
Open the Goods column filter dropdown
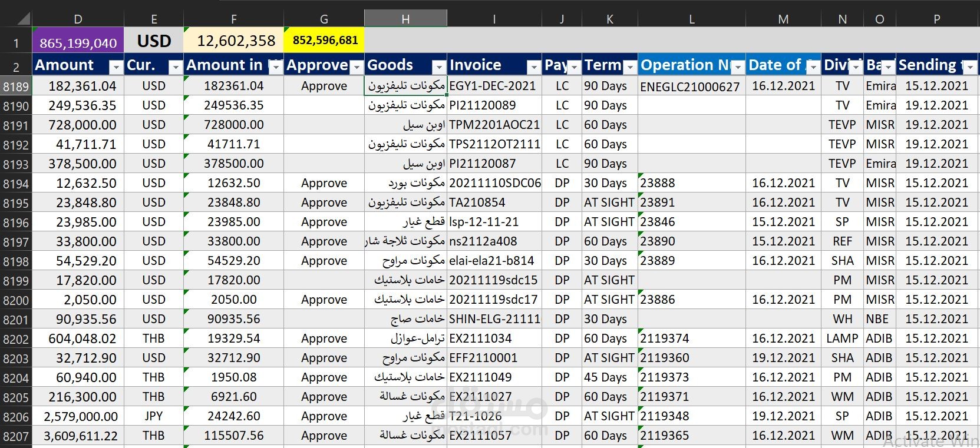(439, 67)
